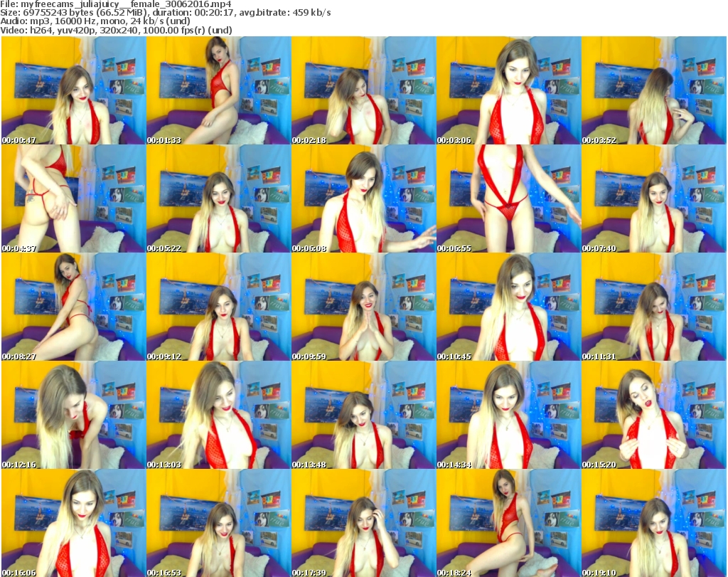Pick the preview frame timestamped 00:10:45
Viewport: 728px width, 577px height.
coord(508,307)
